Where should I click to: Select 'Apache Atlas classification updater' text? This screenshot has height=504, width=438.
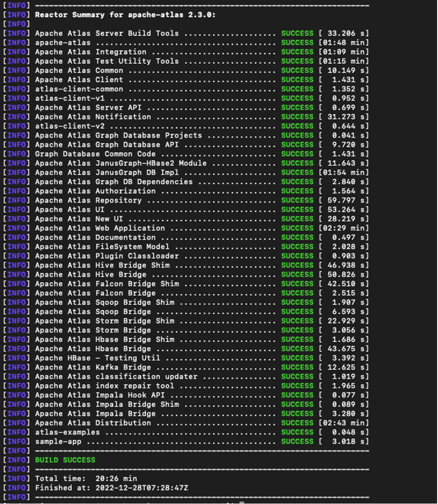click(116, 377)
